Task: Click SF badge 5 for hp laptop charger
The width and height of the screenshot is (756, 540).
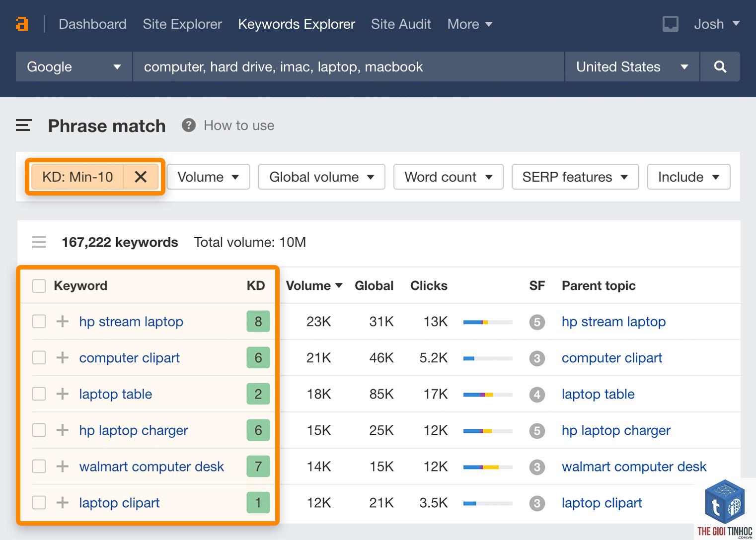Action: (x=537, y=431)
